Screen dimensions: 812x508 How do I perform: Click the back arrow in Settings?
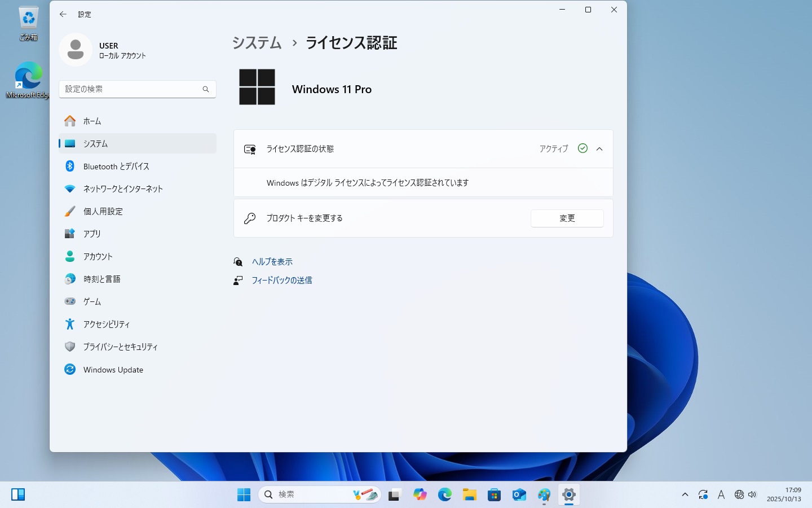pos(63,14)
